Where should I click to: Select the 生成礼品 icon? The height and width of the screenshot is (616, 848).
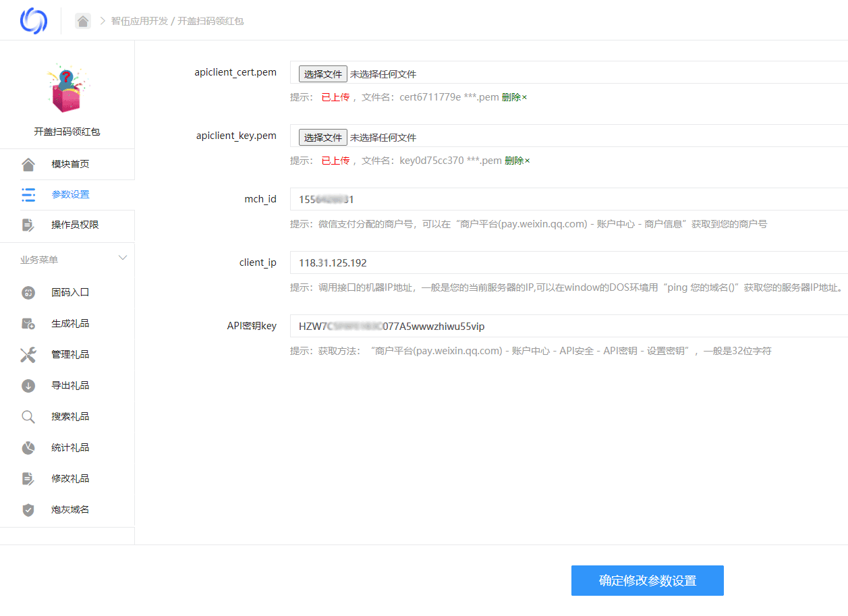point(28,323)
